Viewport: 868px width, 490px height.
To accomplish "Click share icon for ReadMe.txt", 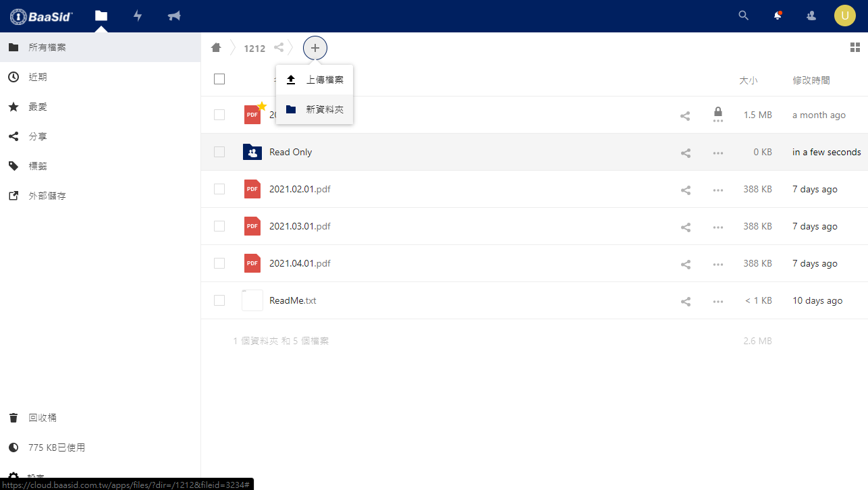I will 686,301.
